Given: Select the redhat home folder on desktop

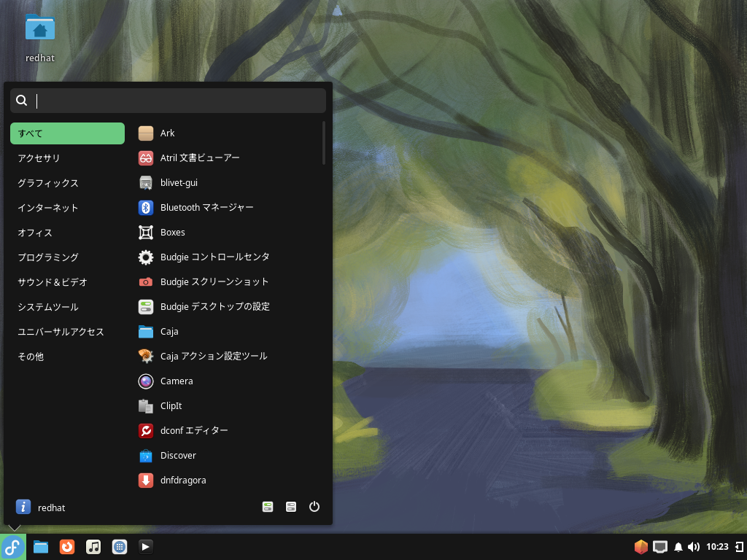Looking at the screenshot, I should click(40, 39).
